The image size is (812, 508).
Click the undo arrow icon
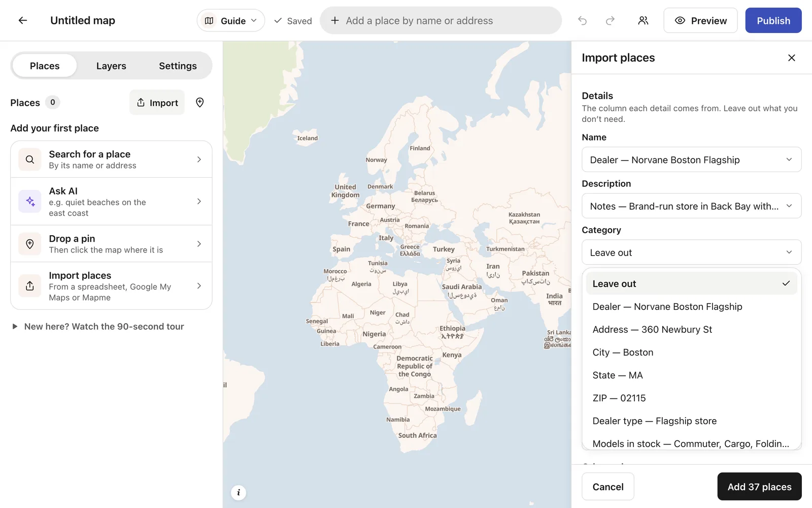click(583, 20)
